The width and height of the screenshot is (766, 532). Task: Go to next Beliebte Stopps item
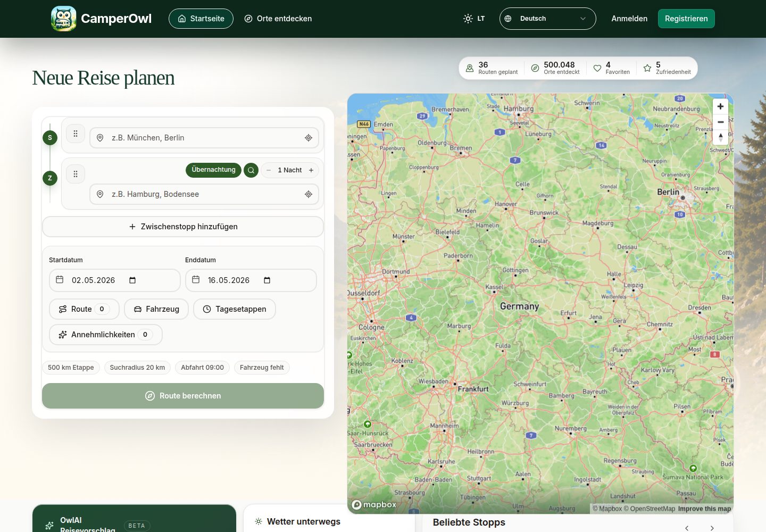tap(712, 528)
